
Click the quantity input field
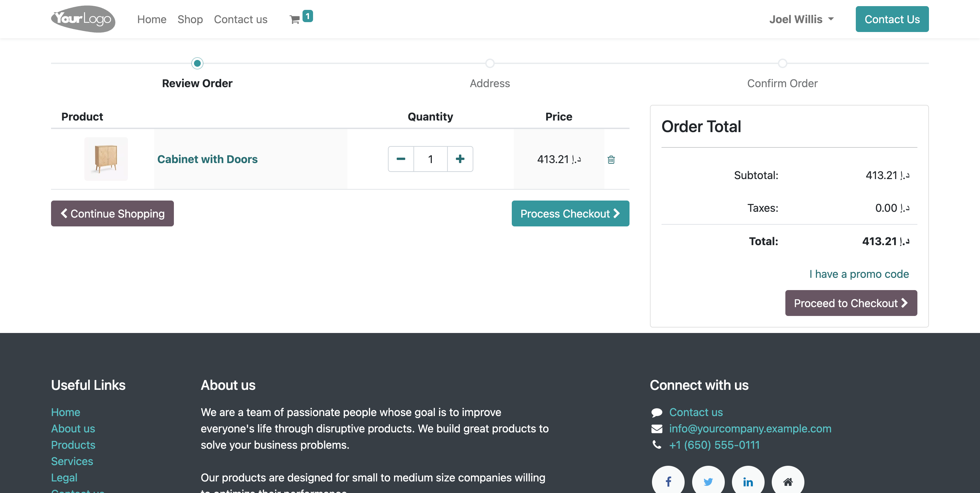(430, 159)
